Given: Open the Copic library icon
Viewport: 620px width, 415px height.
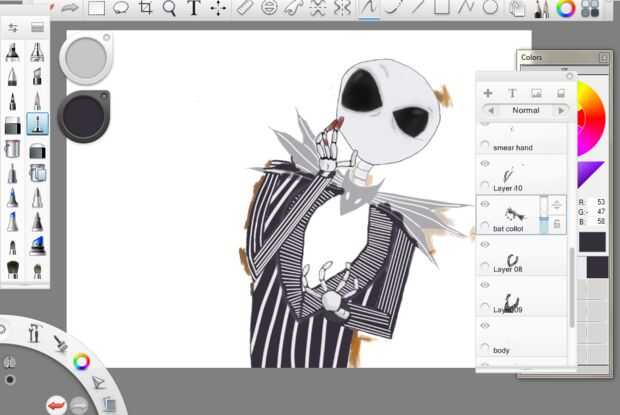Looking at the screenshot, I should pos(590,9).
